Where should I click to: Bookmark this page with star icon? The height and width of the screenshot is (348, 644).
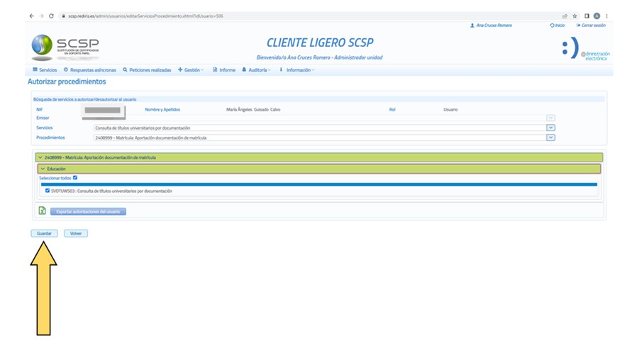coord(575,16)
